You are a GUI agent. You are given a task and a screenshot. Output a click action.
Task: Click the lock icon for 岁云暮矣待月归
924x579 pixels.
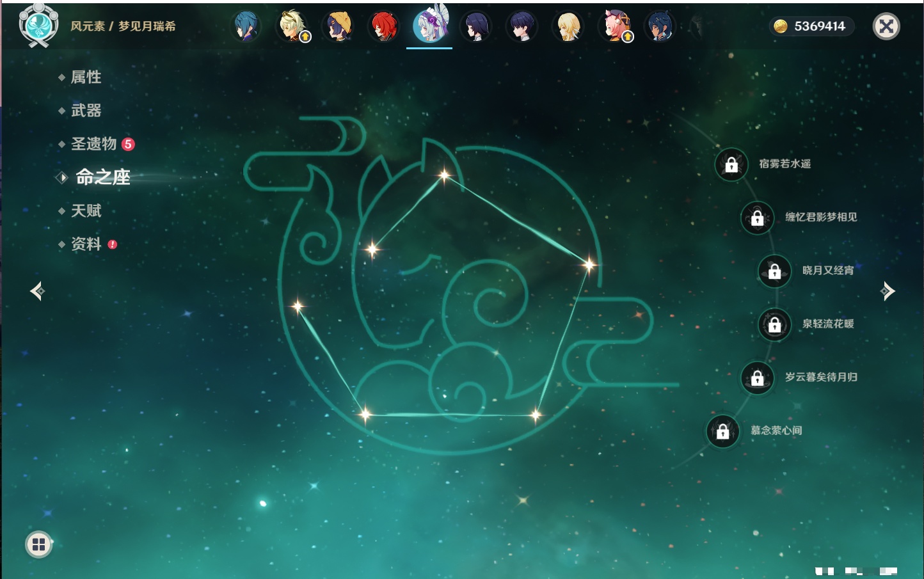click(758, 377)
